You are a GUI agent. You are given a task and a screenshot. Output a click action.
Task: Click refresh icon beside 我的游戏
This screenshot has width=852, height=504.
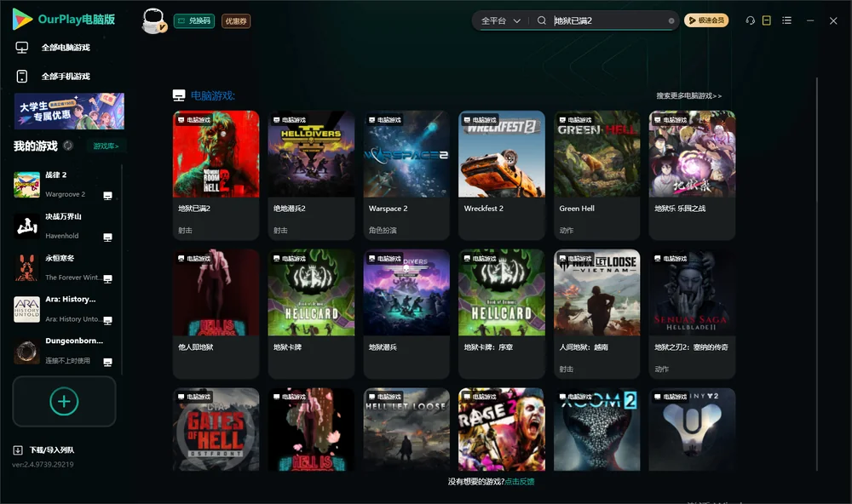coord(68,146)
